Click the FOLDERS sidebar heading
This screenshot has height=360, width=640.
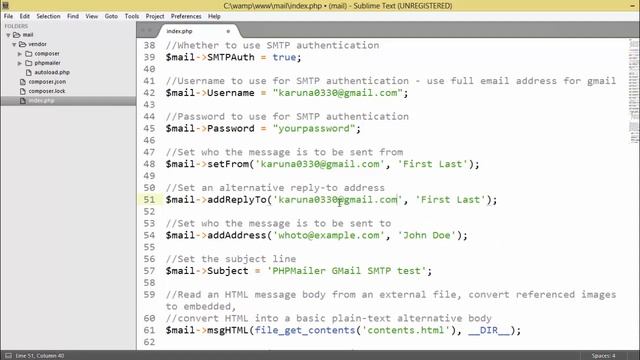[16, 26]
